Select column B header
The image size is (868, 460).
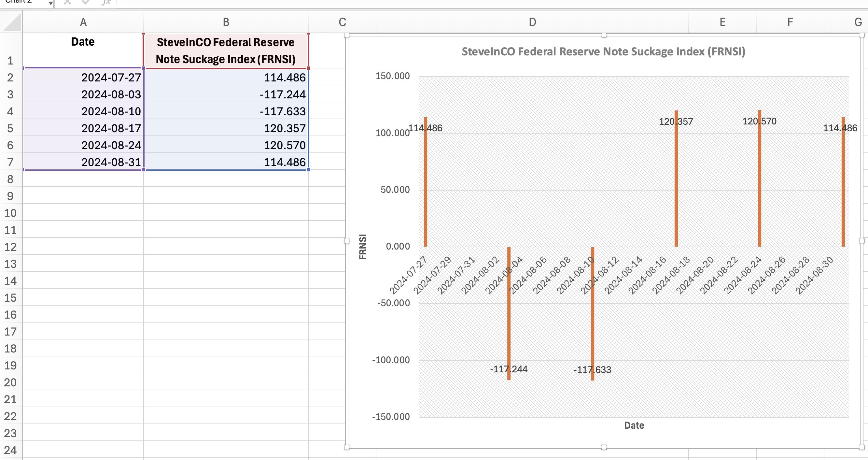[226, 22]
